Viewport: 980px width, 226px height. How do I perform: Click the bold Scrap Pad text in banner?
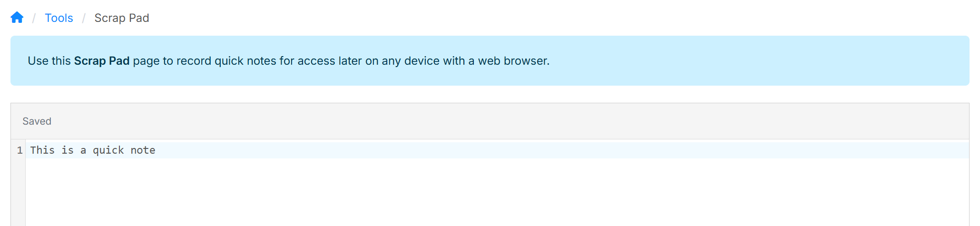point(102,61)
